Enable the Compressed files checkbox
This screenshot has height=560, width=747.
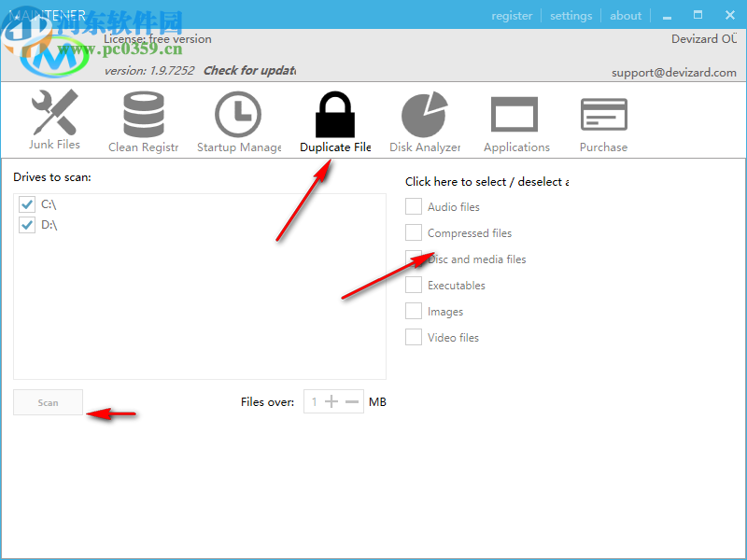point(414,232)
